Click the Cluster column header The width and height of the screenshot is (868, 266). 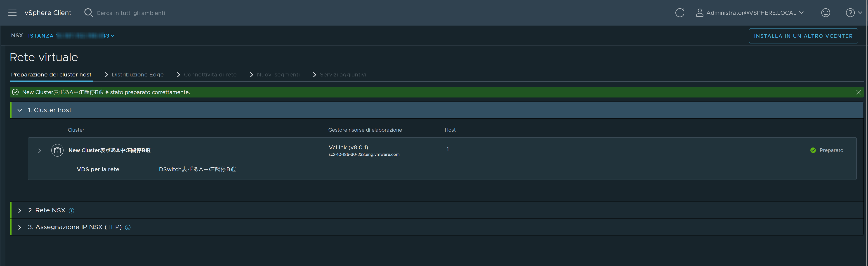pyautogui.click(x=76, y=130)
